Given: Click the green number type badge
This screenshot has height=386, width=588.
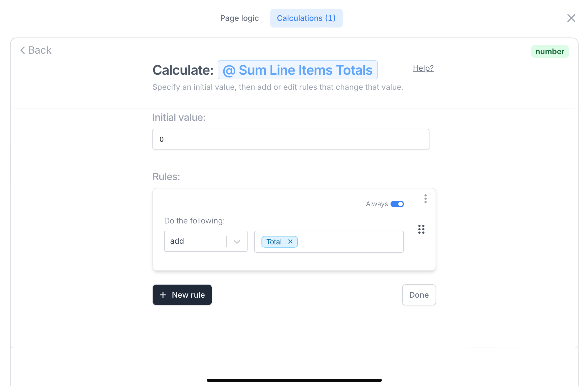Looking at the screenshot, I should 550,51.
